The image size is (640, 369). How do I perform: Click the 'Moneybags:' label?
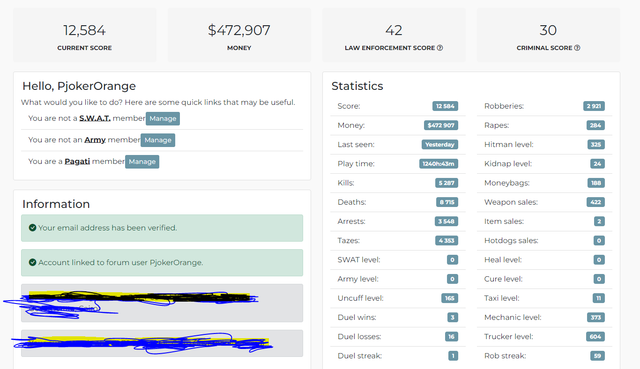(x=507, y=183)
